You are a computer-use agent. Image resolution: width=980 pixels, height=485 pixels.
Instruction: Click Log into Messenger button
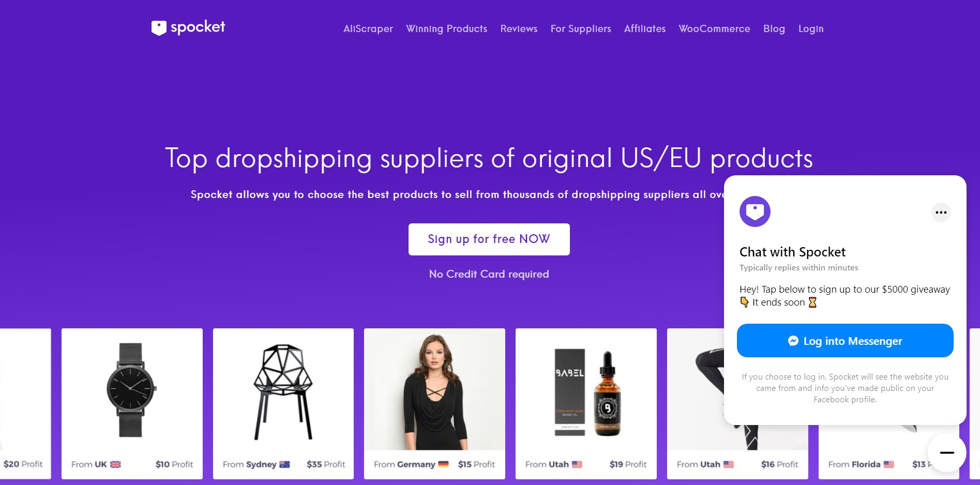[845, 341]
